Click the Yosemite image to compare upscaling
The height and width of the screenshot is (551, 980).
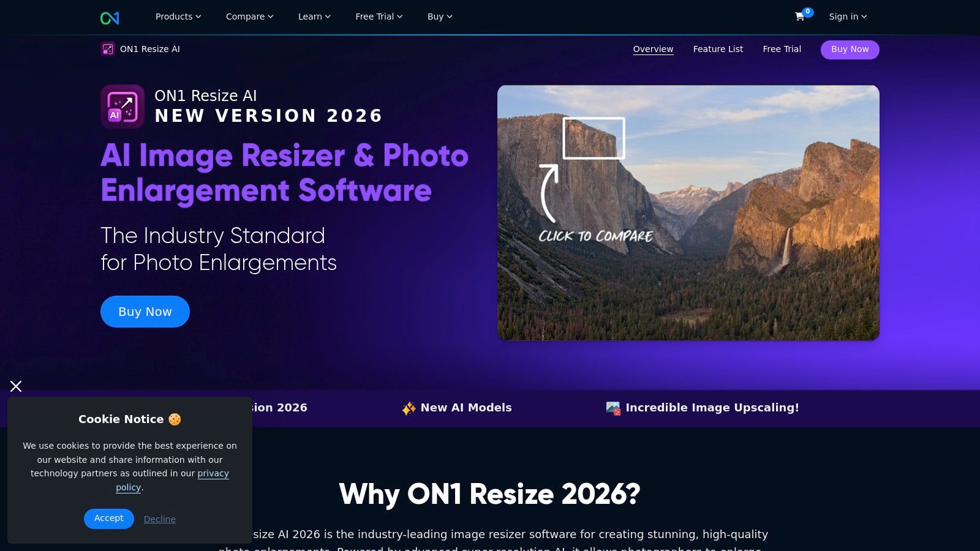point(688,212)
